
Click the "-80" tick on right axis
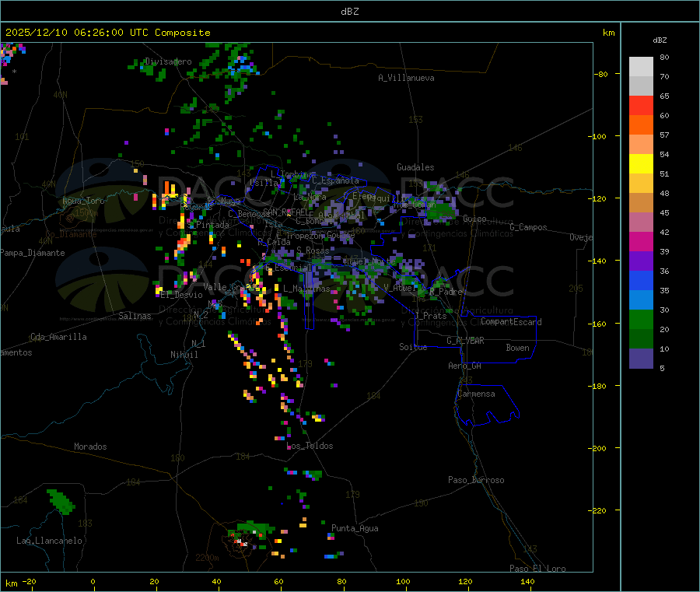(x=601, y=74)
